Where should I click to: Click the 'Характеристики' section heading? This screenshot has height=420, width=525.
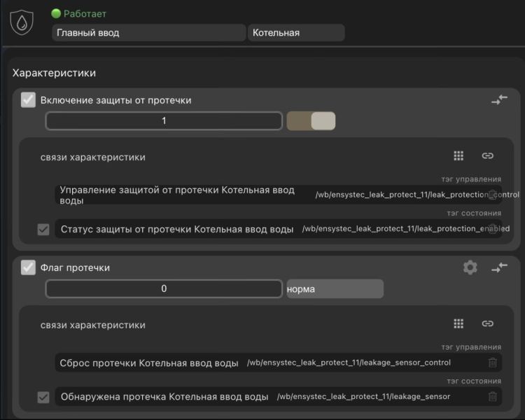coord(54,73)
